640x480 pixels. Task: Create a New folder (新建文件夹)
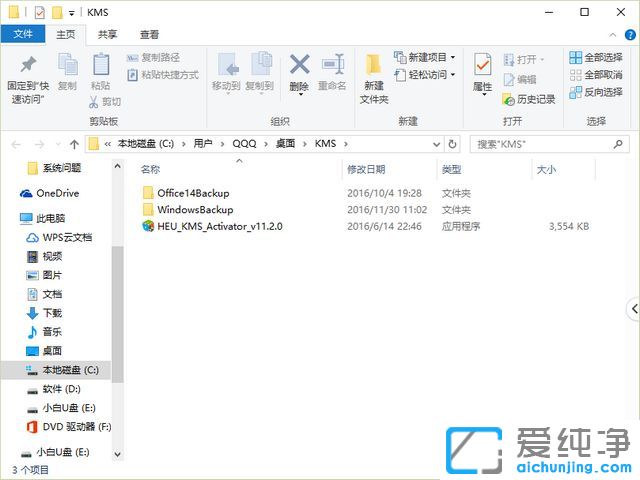tap(374, 79)
